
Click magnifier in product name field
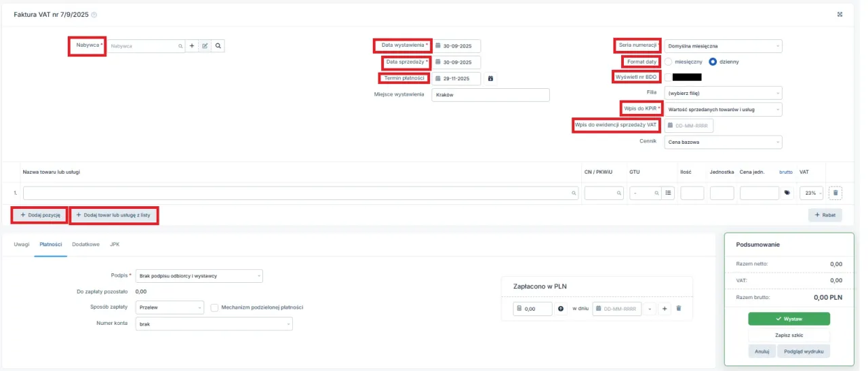(x=574, y=193)
